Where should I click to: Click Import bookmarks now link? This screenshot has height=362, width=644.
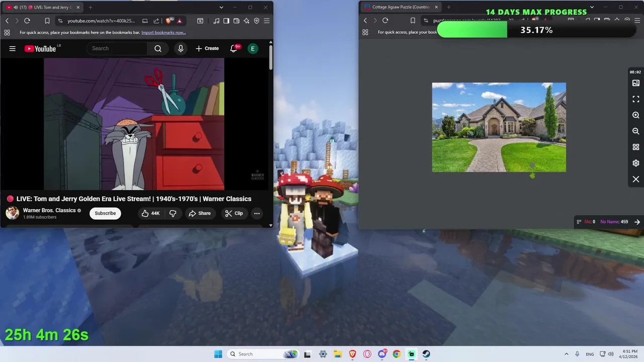tap(164, 33)
